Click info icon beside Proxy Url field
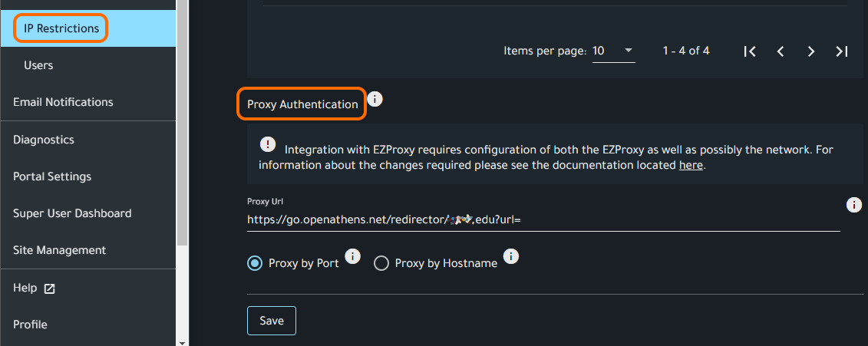Viewport: 868px width, 346px height. pos(853,205)
